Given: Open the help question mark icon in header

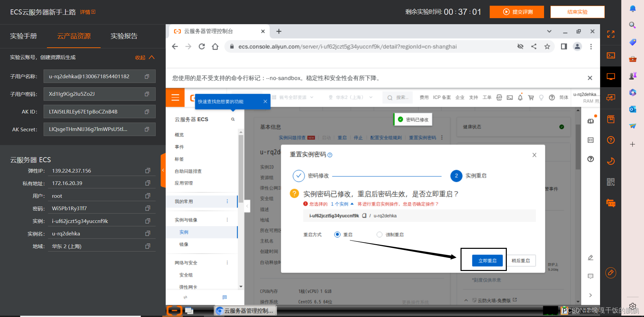Looking at the screenshot, I should (552, 97).
